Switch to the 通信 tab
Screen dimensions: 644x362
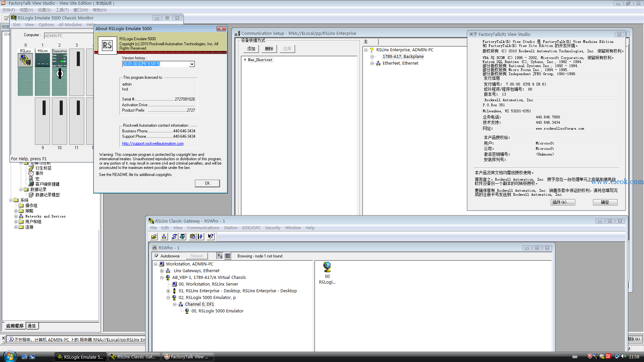coord(32,326)
